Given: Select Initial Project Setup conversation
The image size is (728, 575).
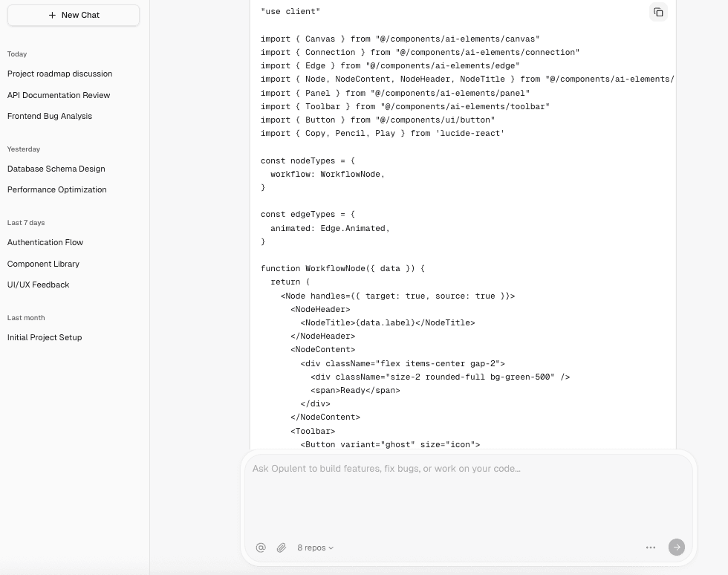Looking at the screenshot, I should pos(45,337).
